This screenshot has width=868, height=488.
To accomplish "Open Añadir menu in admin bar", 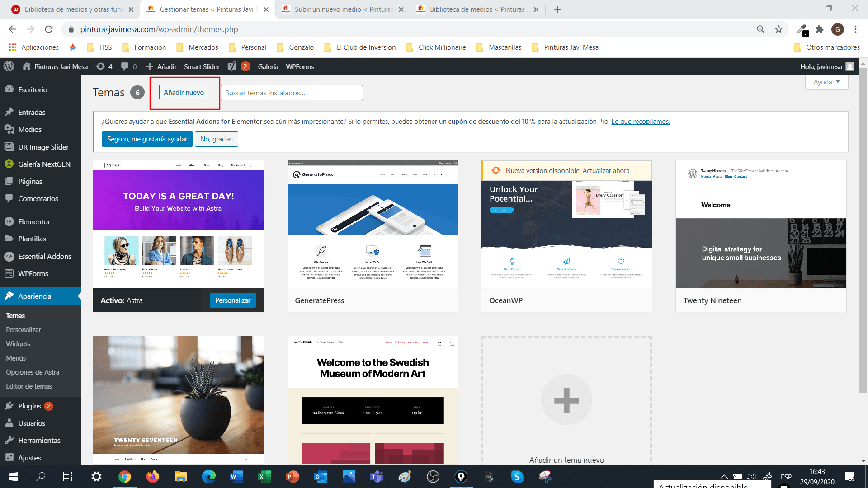I will (161, 66).
